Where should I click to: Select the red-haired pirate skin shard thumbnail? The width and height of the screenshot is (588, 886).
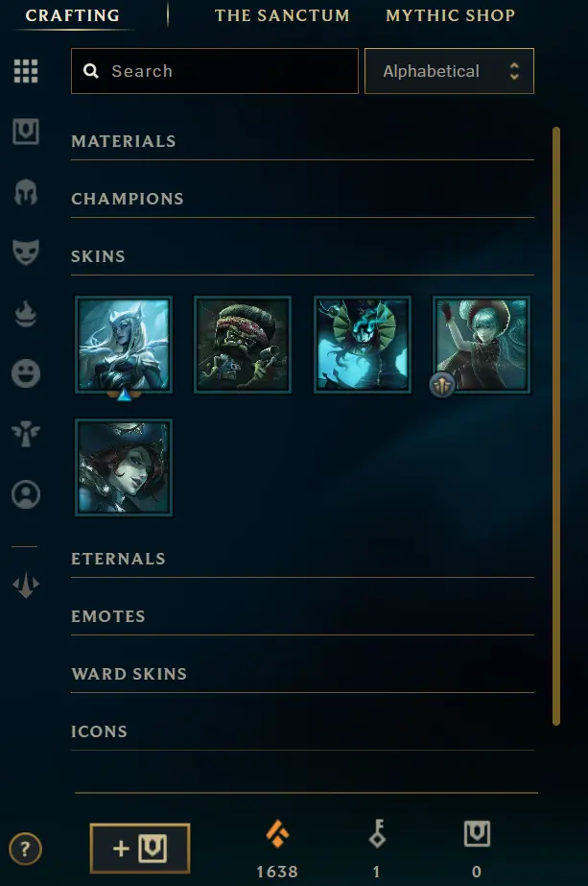click(x=124, y=467)
